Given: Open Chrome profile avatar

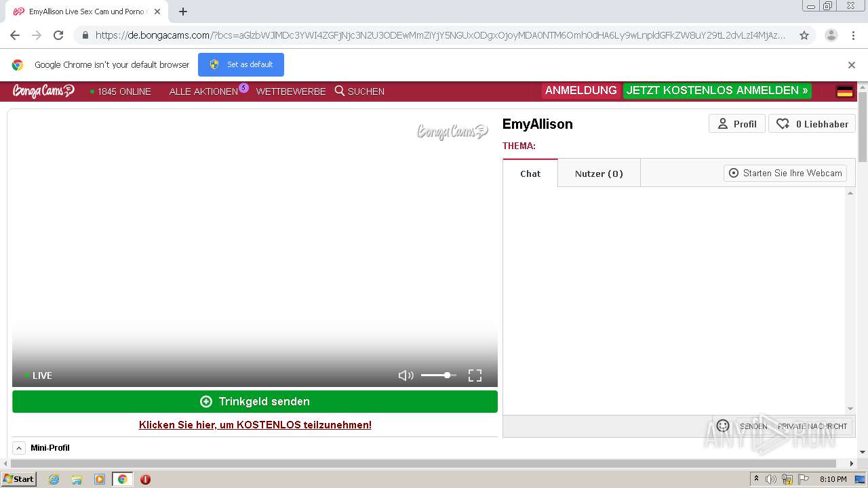Looking at the screenshot, I should 831,35.
